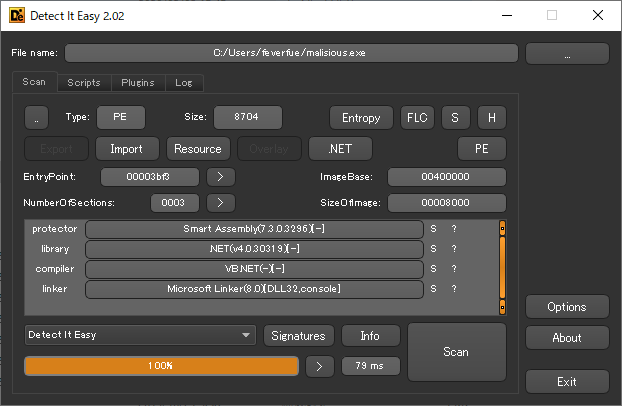Image resolution: width=622 pixels, height=406 pixels.
Task: Click the large Scan button
Action: coord(457,352)
